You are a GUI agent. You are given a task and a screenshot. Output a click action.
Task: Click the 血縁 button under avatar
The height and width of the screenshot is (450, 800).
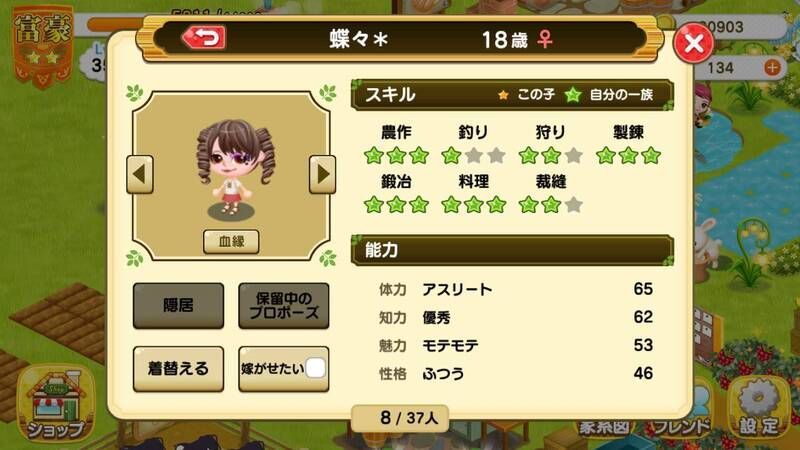[231, 241]
